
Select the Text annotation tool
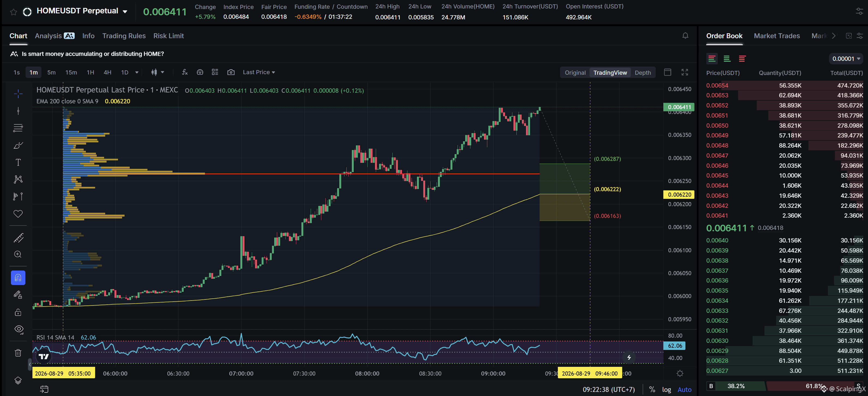(x=18, y=162)
